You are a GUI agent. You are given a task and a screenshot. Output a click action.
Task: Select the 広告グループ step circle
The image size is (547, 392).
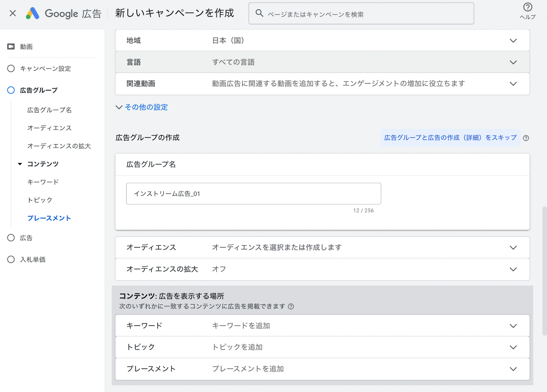pyautogui.click(x=11, y=90)
